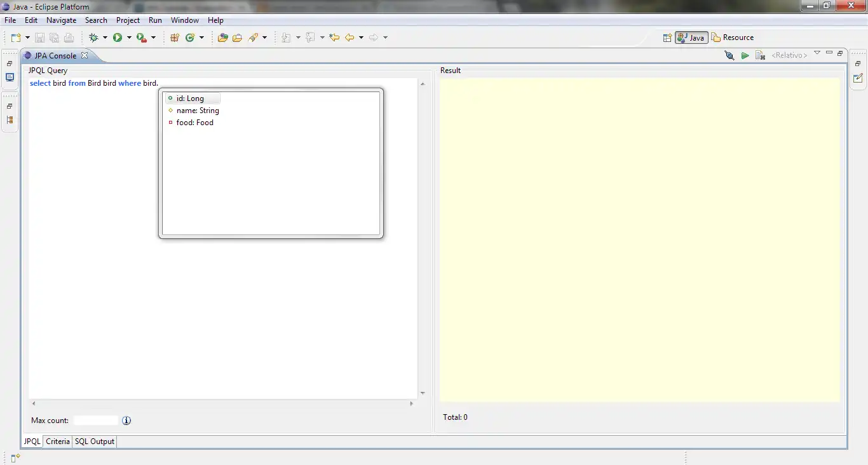Open the Run menu
This screenshot has height=465, width=868.
[156, 20]
